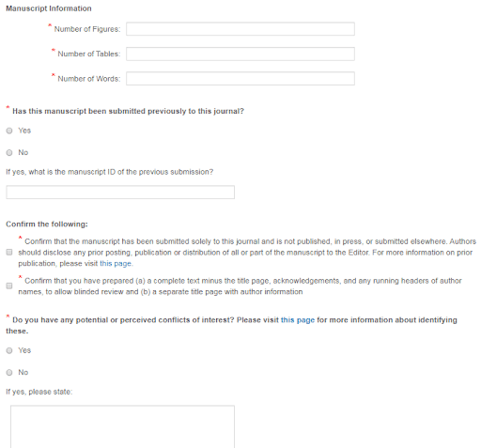Click the 'If yes, please state:' label
Image resolution: width=481 pixels, height=448 pixels.
tap(39, 392)
